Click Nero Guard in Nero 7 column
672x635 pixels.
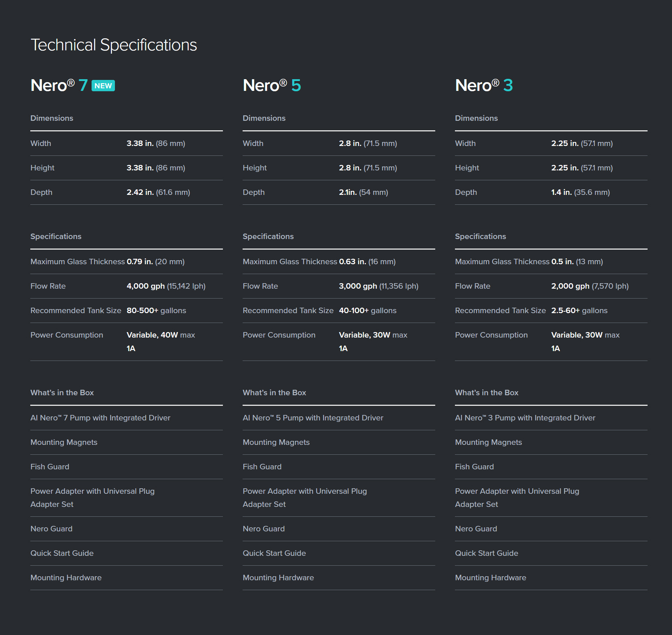click(51, 529)
